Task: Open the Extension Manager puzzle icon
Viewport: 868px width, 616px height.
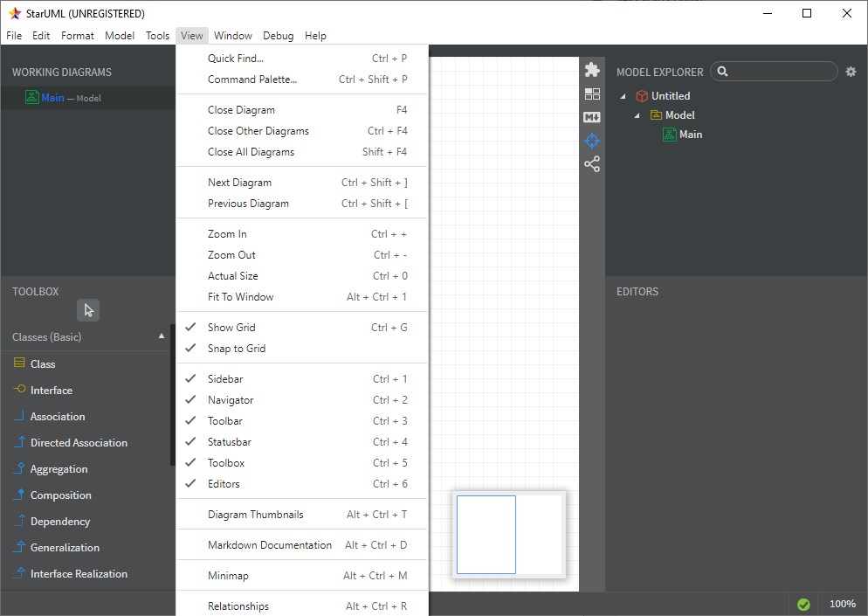Action: 592,70
